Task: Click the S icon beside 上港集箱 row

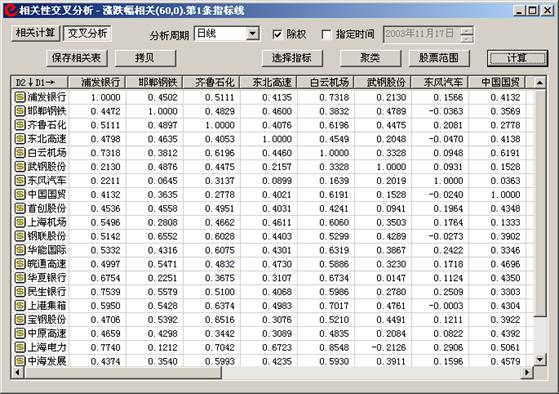Action: 20,306
